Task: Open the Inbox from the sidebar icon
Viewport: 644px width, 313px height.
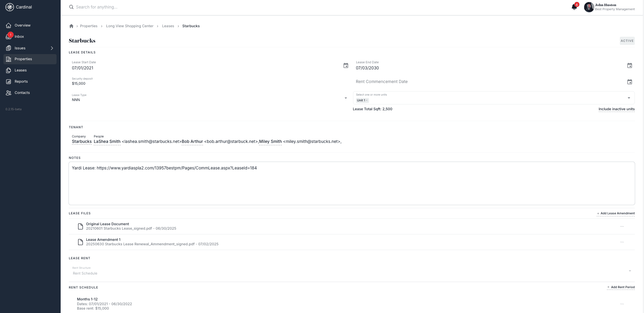Action: coord(9,36)
